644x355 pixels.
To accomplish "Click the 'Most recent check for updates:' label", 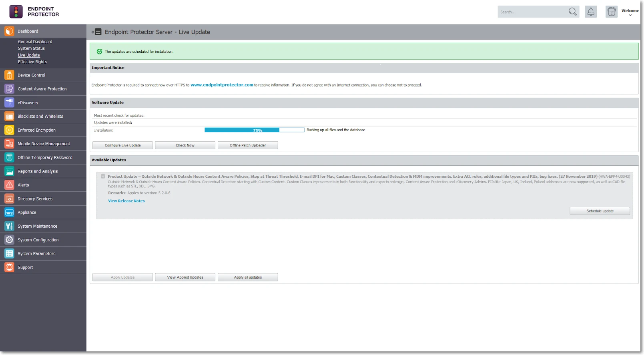I will click(x=119, y=116).
